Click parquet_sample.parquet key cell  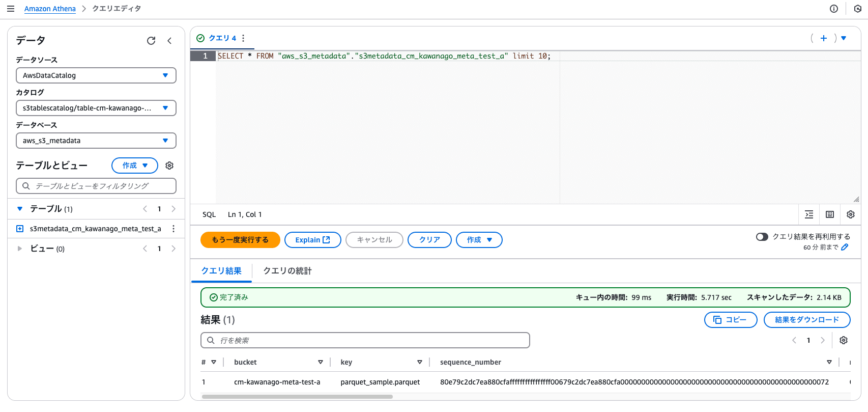[380, 382]
